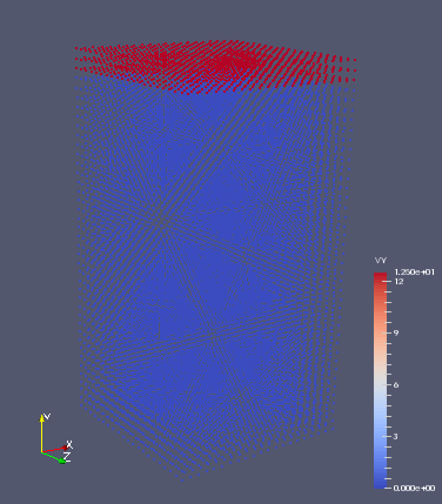Click the VY color scale bar
This screenshot has width=442, height=504.
[380, 381]
